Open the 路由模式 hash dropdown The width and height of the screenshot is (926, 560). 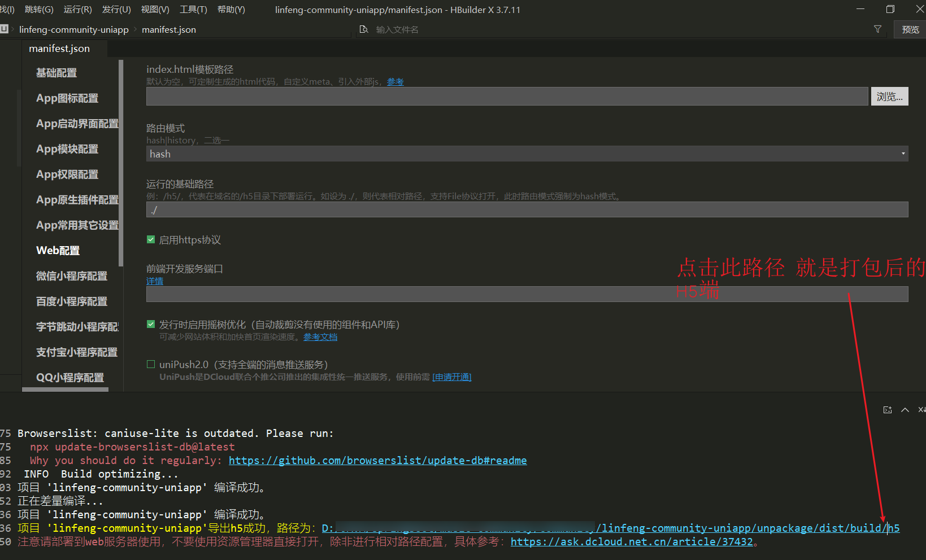click(527, 154)
